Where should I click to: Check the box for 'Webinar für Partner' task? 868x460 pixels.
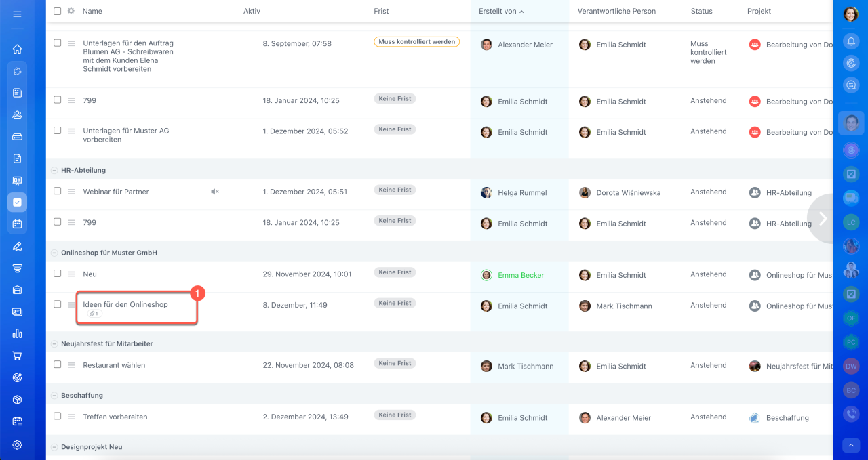pyautogui.click(x=57, y=191)
